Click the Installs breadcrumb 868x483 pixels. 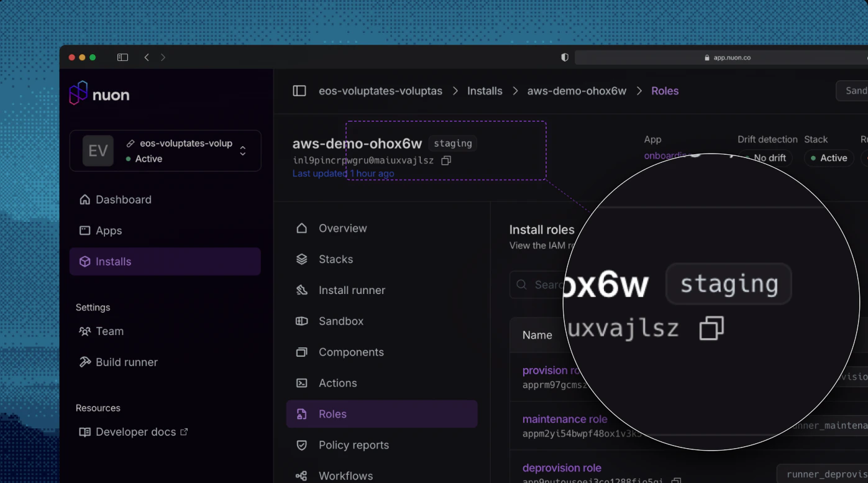click(485, 91)
